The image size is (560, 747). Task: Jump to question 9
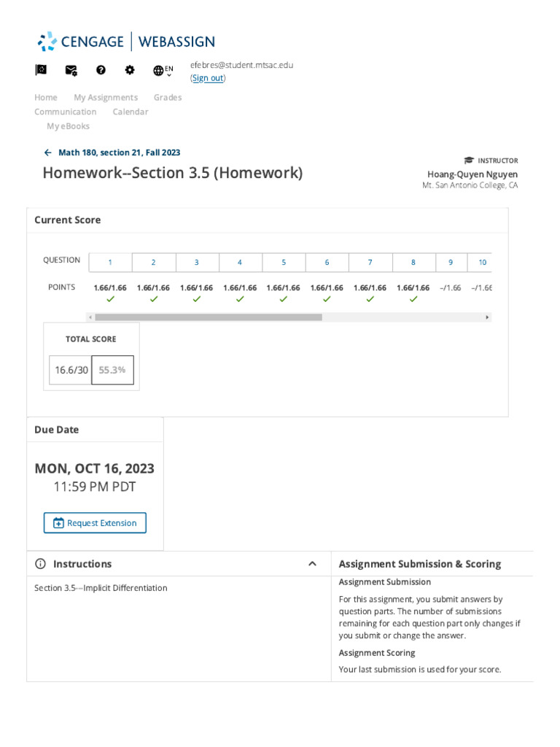pyautogui.click(x=451, y=263)
